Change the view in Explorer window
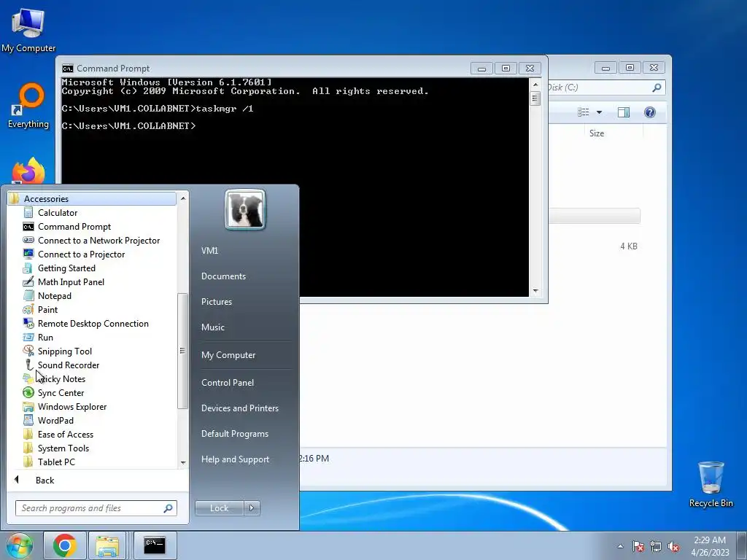747x560 pixels. (583, 112)
